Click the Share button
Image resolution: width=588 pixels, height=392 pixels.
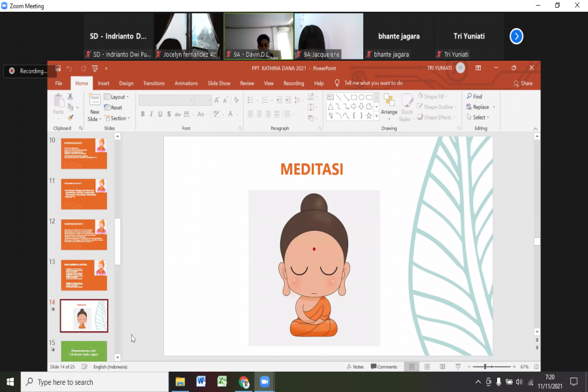tap(523, 84)
